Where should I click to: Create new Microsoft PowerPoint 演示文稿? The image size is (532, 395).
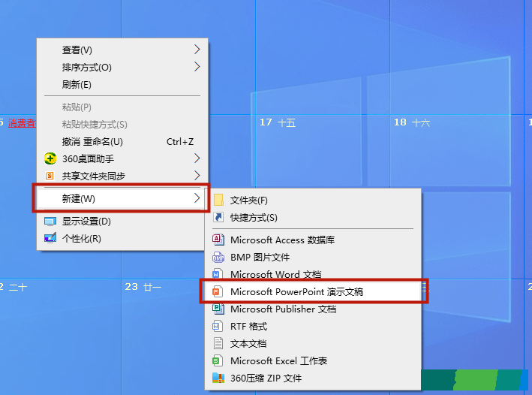click(313, 291)
